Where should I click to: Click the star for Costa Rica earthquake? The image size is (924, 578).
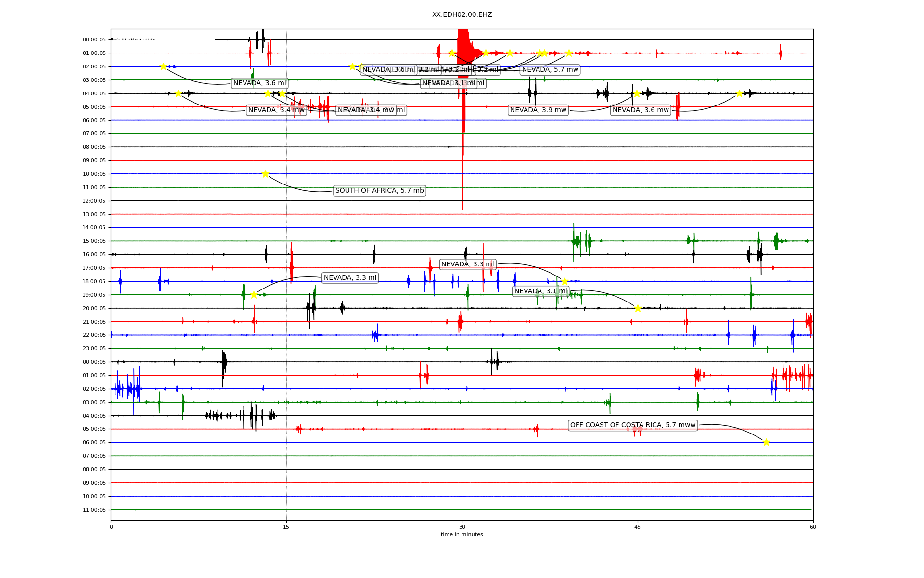point(766,442)
